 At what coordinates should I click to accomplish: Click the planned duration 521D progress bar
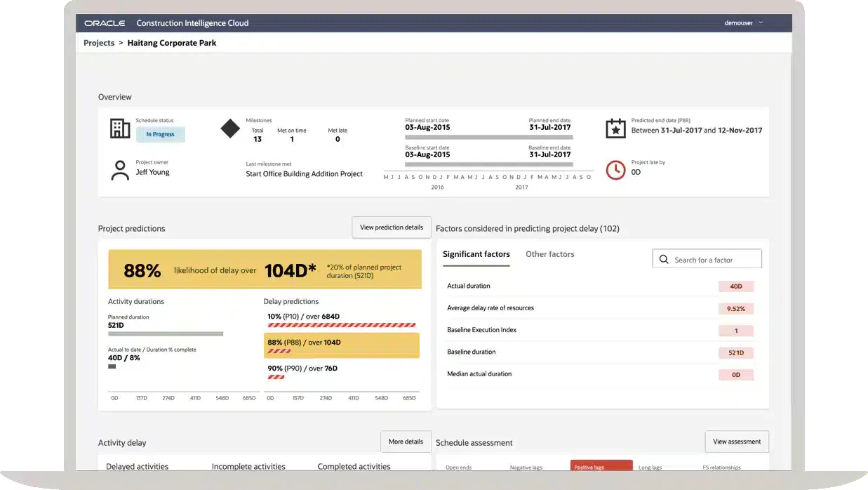click(166, 334)
